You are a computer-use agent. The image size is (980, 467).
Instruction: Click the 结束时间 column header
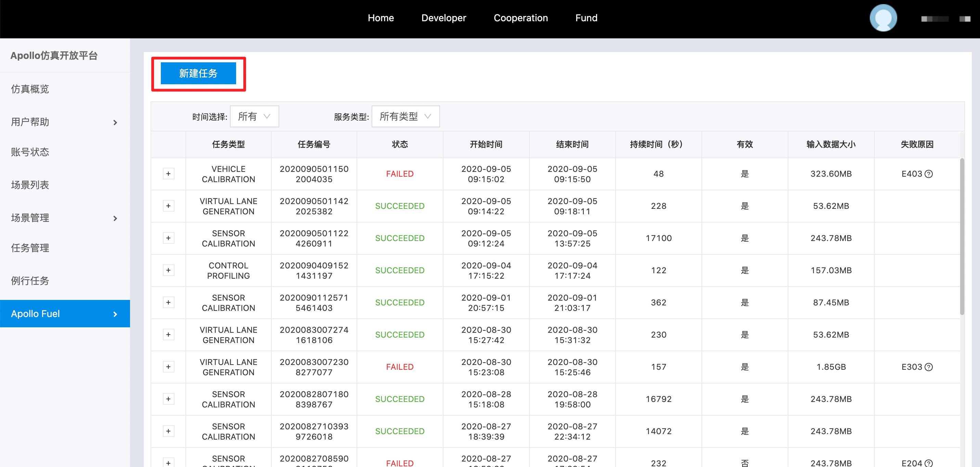coord(572,144)
